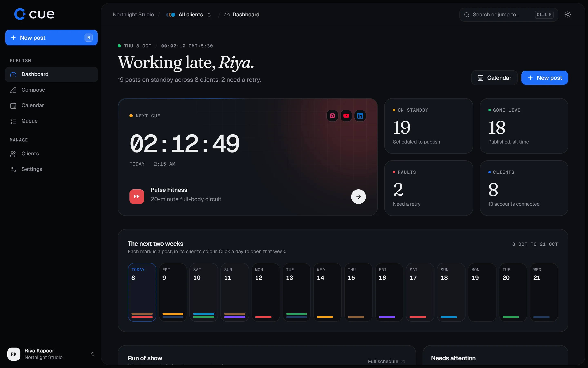Viewport: 588px width, 368px height.
Task: Open Settings in the sidebar
Action: [x=51, y=169]
